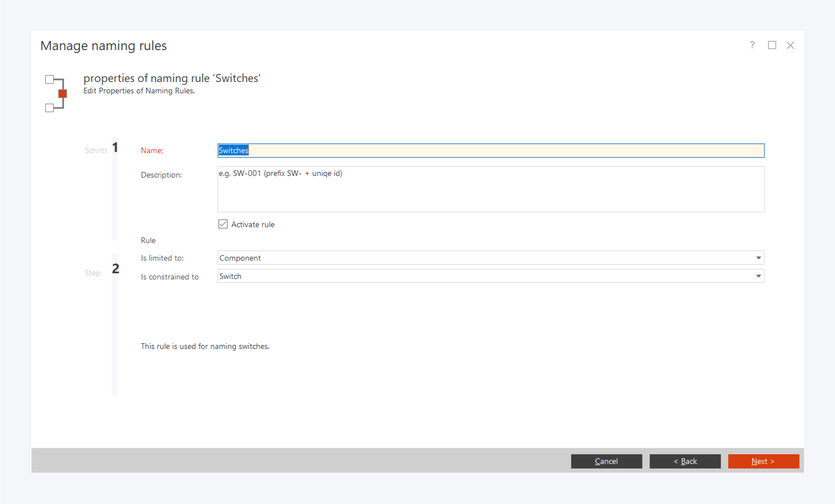Viewport: 835px width, 504px height.
Task: Proceed with the Next button
Action: click(763, 461)
